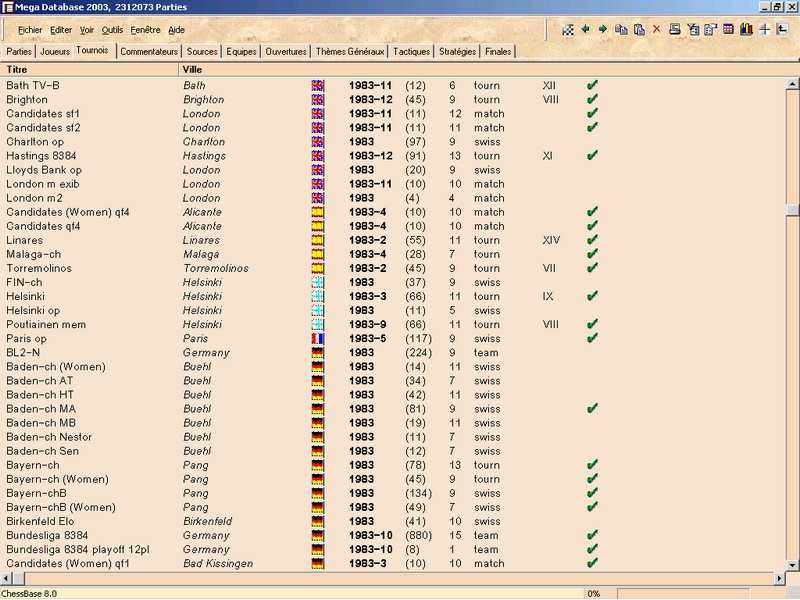Image resolution: width=800 pixels, height=600 pixels.
Task: Click the vertical scrollbar down arrow
Action: tap(792, 565)
